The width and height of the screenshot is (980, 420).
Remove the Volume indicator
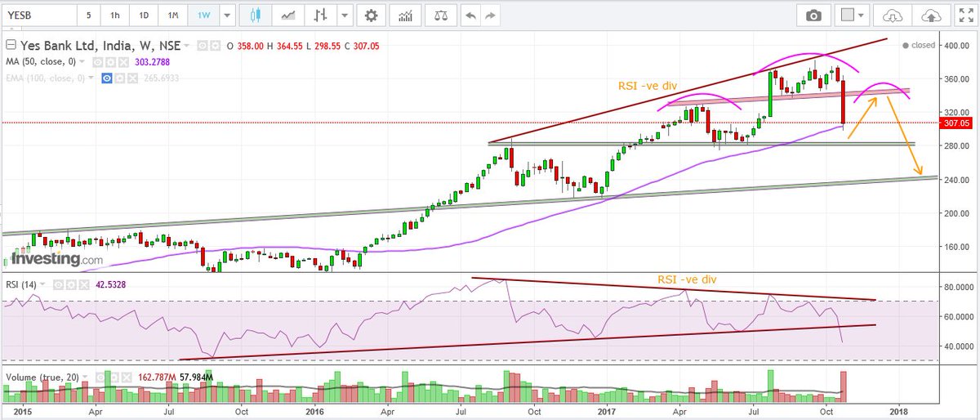127,378
